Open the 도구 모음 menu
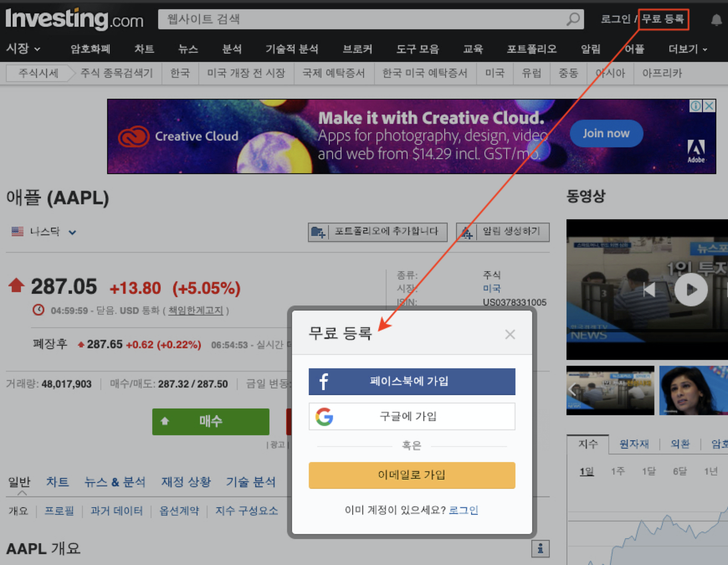Image resolution: width=728 pixels, height=565 pixels. tap(418, 49)
